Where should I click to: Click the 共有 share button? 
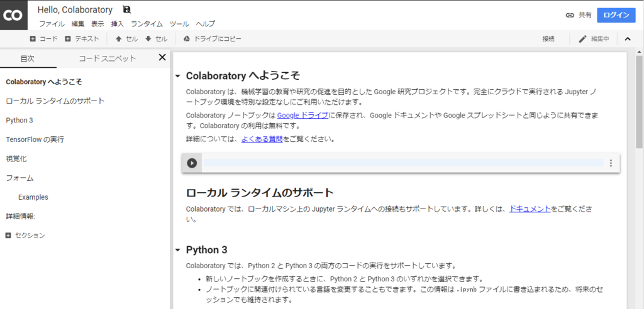pyautogui.click(x=586, y=15)
